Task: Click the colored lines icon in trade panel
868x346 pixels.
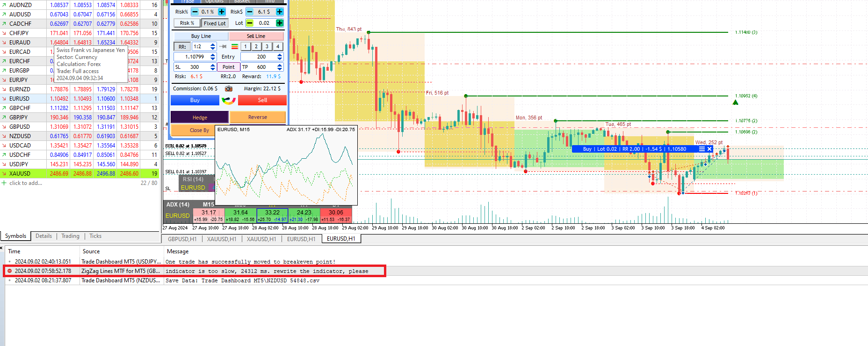Action: coord(235,46)
